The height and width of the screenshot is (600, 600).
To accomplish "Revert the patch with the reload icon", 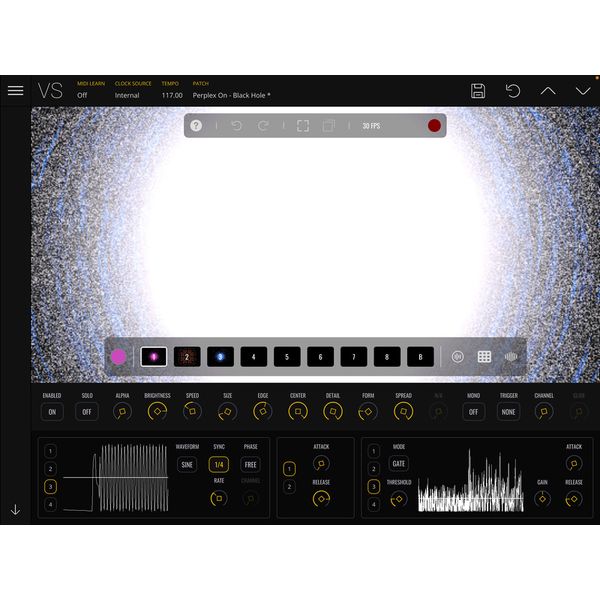I will [513, 91].
